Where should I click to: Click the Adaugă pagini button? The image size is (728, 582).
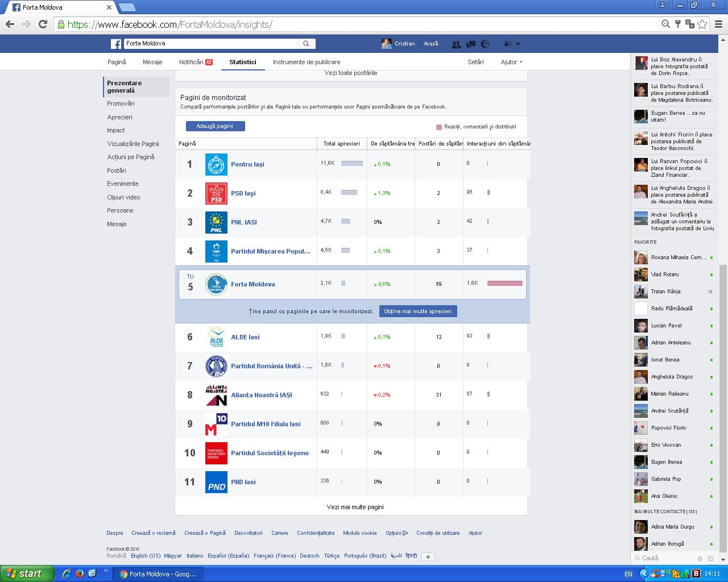coord(216,126)
